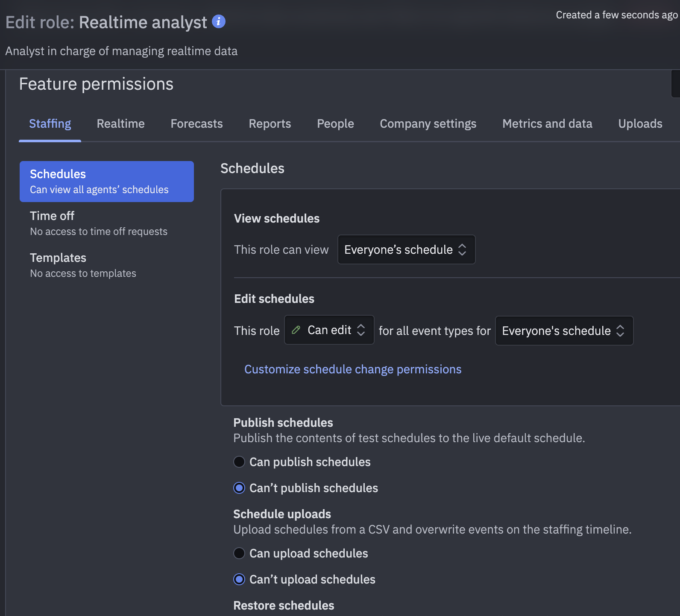
Task: Open the Company settings tab
Action: click(428, 123)
